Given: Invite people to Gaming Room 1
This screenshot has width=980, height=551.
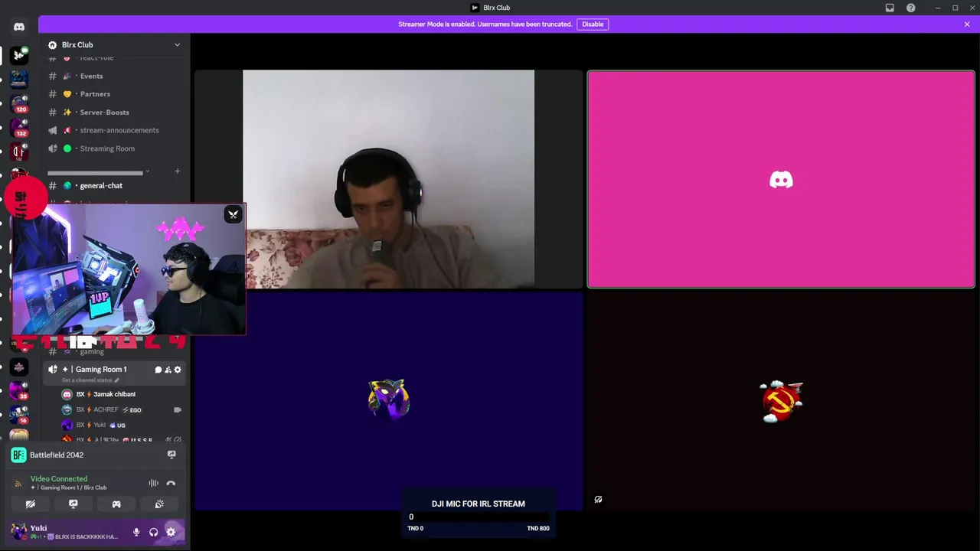Looking at the screenshot, I should coord(168,370).
